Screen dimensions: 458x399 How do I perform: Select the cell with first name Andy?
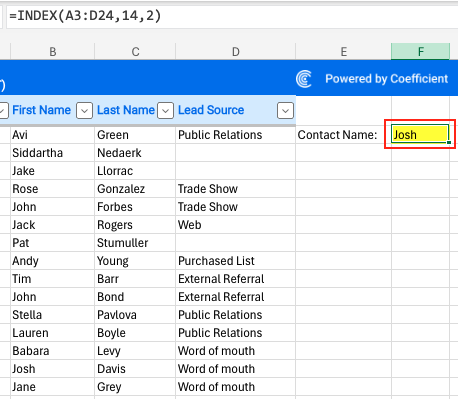pyautogui.click(x=53, y=261)
